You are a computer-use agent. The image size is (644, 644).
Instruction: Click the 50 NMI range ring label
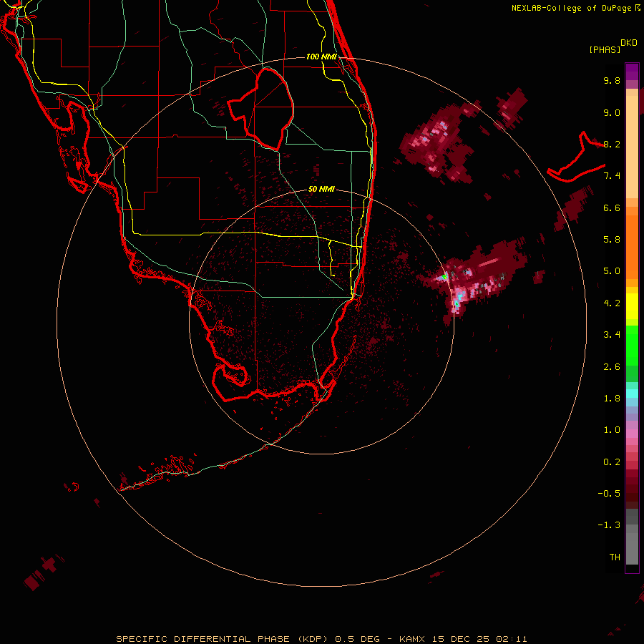point(321,189)
